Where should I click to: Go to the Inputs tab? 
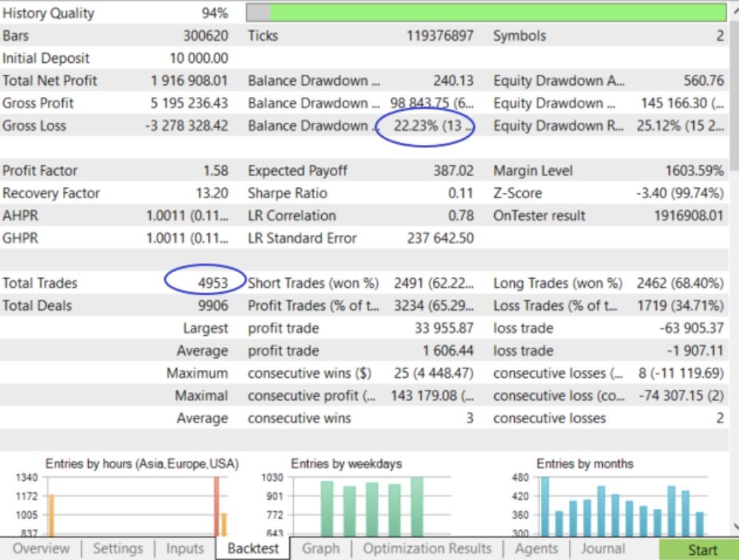click(x=185, y=548)
